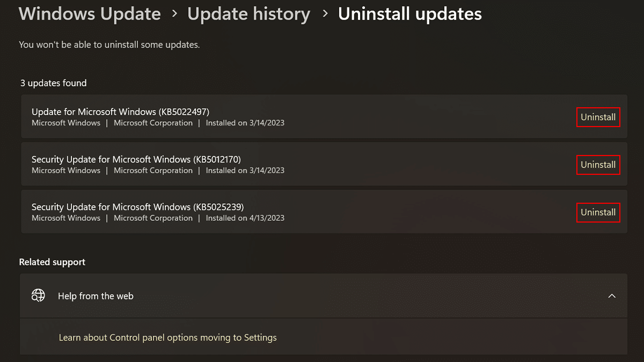Click the globe icon beside Help from the web
This screenshot has height=362, width=644.
click(x=38, y=295)
